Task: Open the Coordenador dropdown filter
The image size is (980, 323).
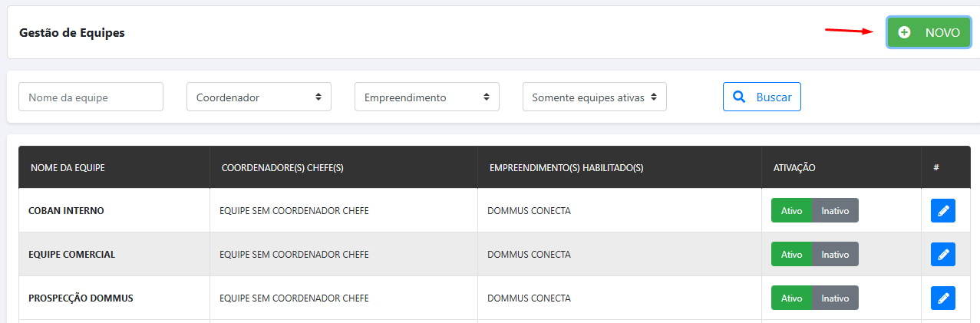Action: [259, 97]
